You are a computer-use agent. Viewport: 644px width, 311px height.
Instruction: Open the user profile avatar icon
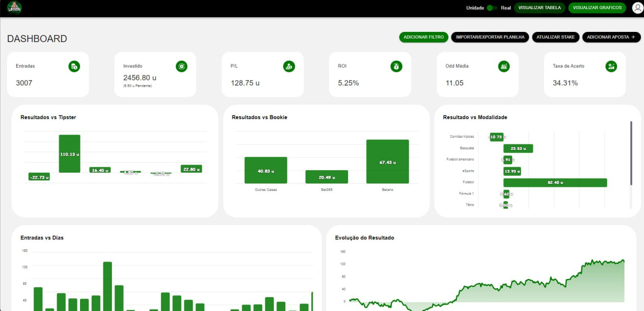pyautogui.click(x=637, y=8)
